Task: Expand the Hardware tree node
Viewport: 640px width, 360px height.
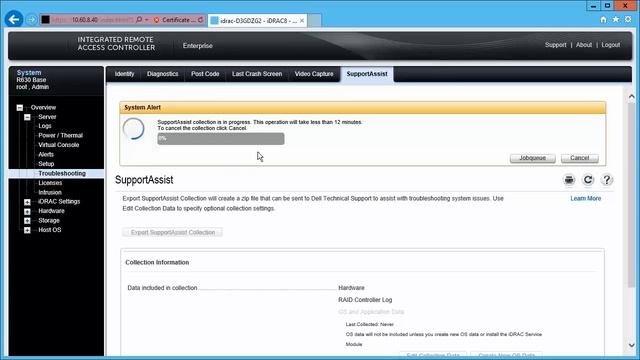Action: (27, 211)
